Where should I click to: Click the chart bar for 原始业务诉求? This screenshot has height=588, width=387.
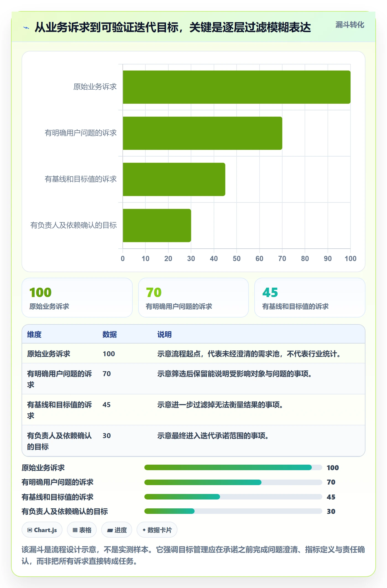pos(237,87)
